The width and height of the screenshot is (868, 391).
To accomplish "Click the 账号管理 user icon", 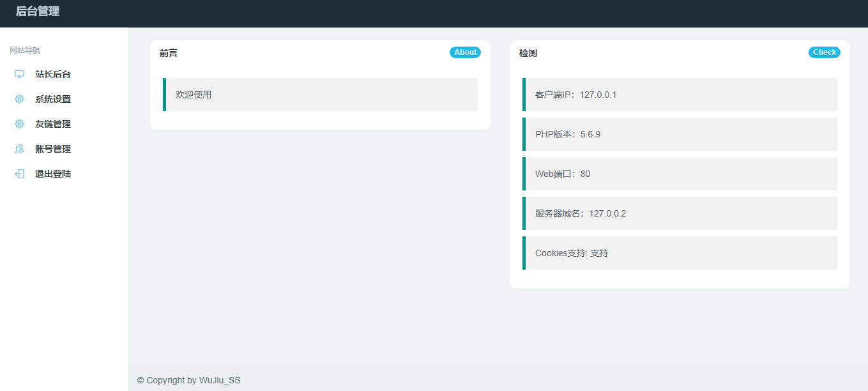I will (x=19, y=148).
